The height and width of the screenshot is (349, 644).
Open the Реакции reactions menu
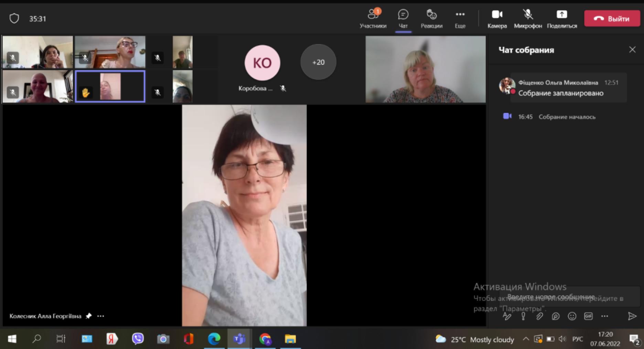click(x=431, y=19)
